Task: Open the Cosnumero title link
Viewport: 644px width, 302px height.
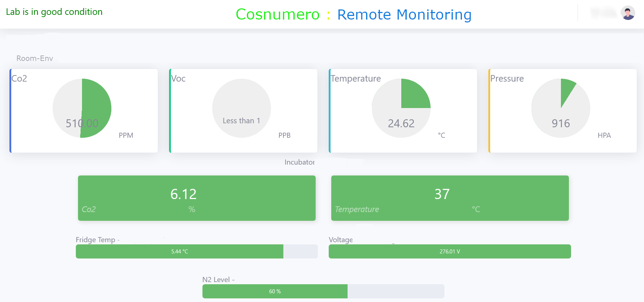Action: 278,15
